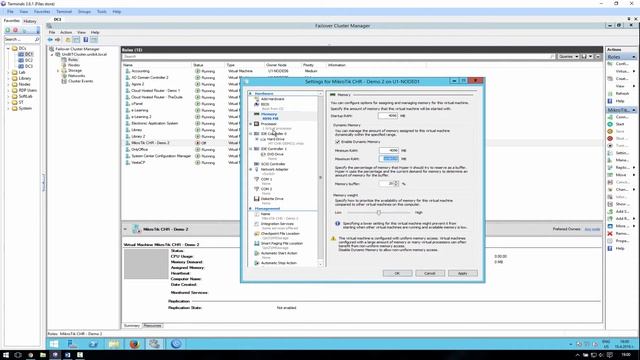Click green connect icon in Favorites toolbar
640x360 pixels.
click(8, 30)
